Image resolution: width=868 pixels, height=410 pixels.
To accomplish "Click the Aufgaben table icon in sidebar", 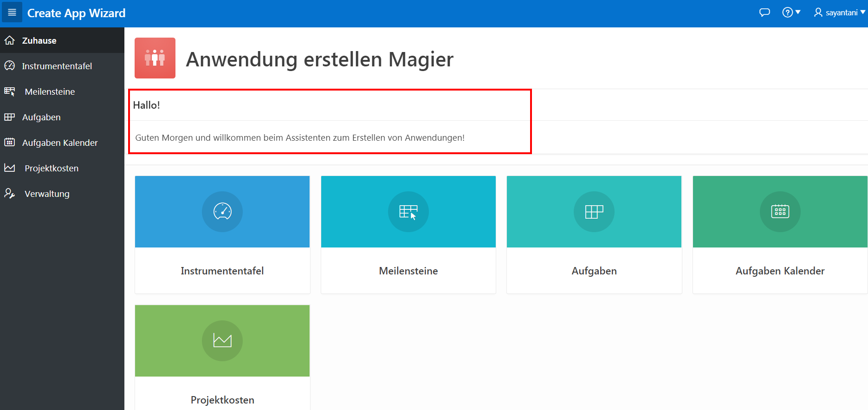I will coord(10,117).
